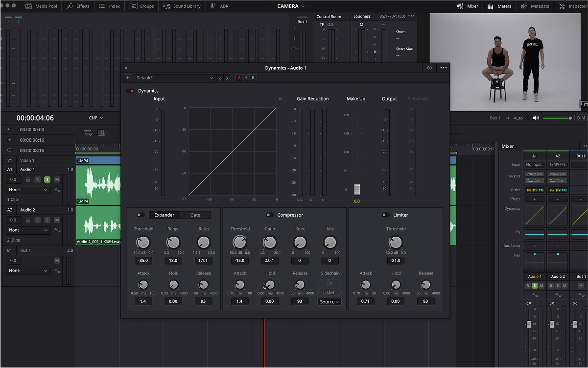This screenshot has width=588, height=368.
Task: Click the plus icon to add preset
Action: 127,78
